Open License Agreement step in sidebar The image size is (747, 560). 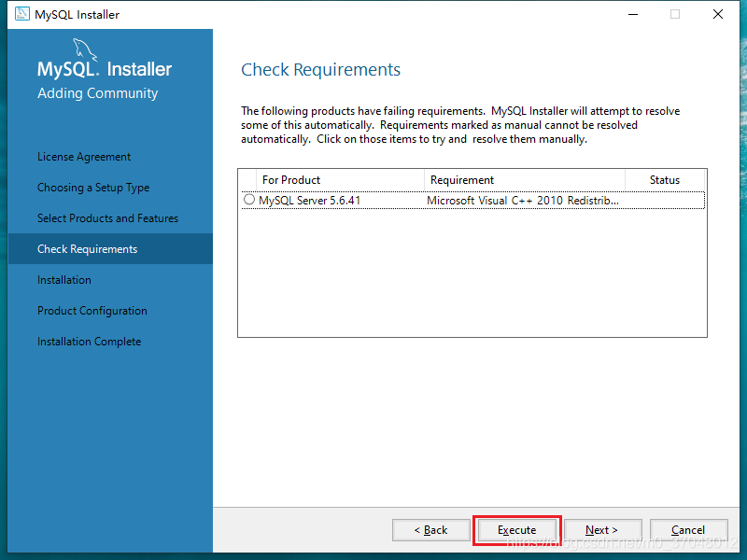tap(84, 157)
